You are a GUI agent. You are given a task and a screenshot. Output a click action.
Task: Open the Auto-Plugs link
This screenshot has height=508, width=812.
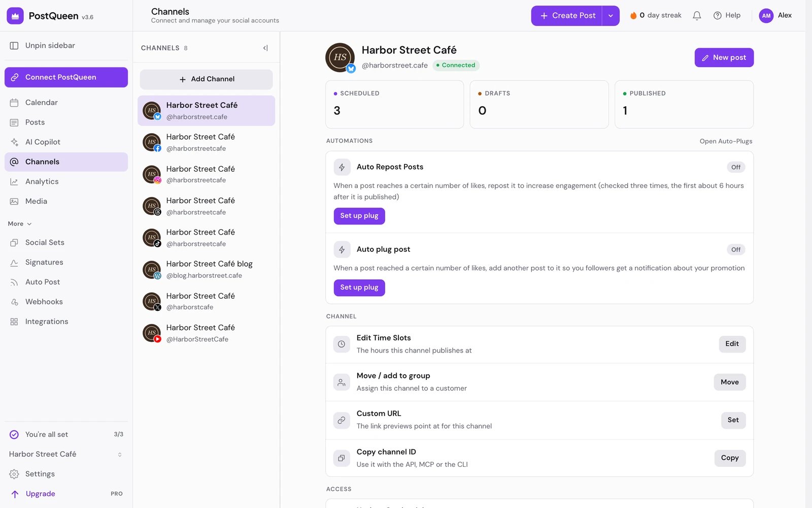pyautogui.click(x=726, y=141)
